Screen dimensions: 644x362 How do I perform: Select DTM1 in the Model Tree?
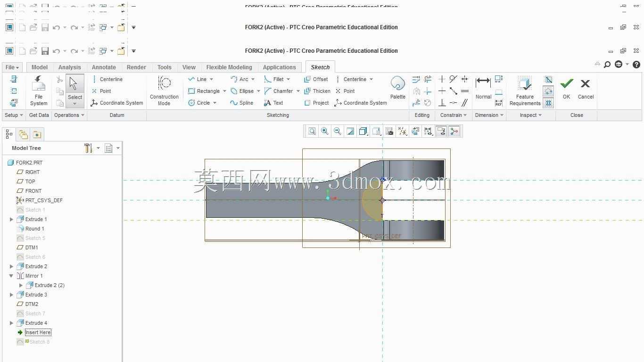(x=27, y=247)
